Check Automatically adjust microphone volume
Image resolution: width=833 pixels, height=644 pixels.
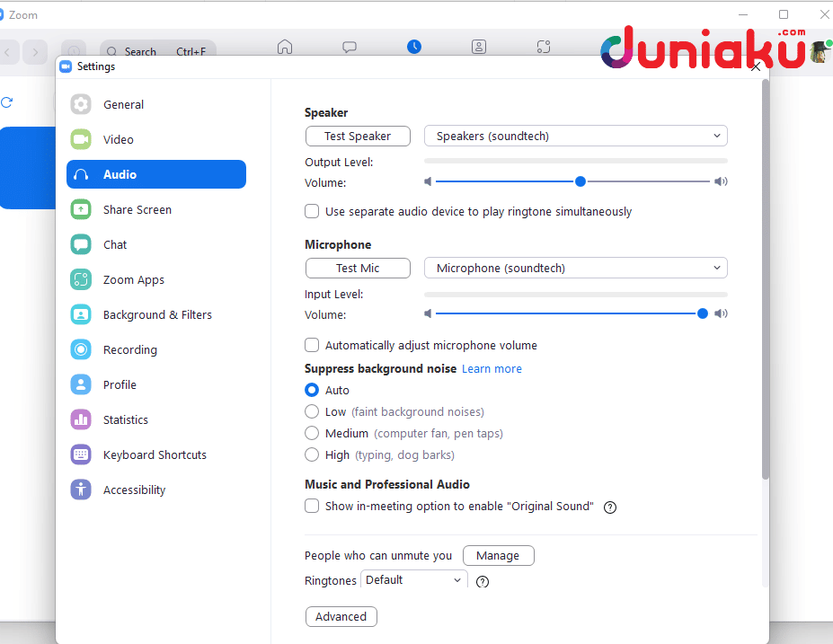point(312,345)
